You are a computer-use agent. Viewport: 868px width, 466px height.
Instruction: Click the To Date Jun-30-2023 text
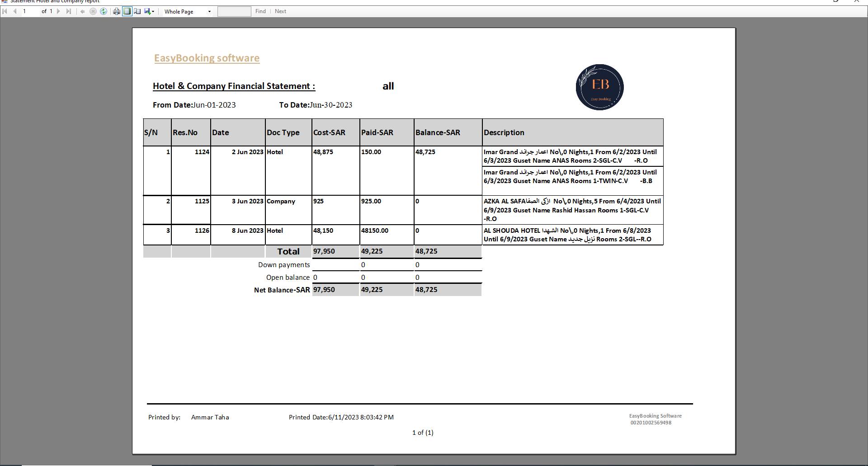click(x=316, y=105)
